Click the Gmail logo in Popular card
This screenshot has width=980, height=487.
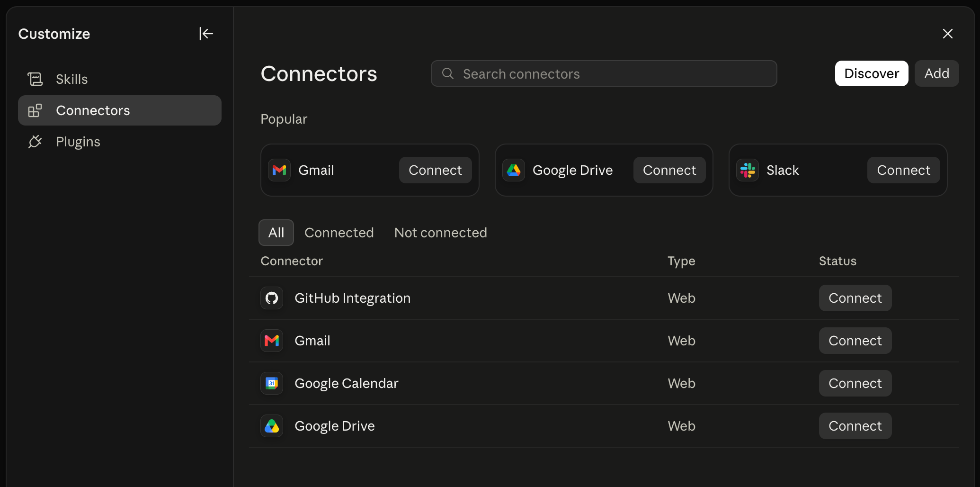click(x=279, y=170)
